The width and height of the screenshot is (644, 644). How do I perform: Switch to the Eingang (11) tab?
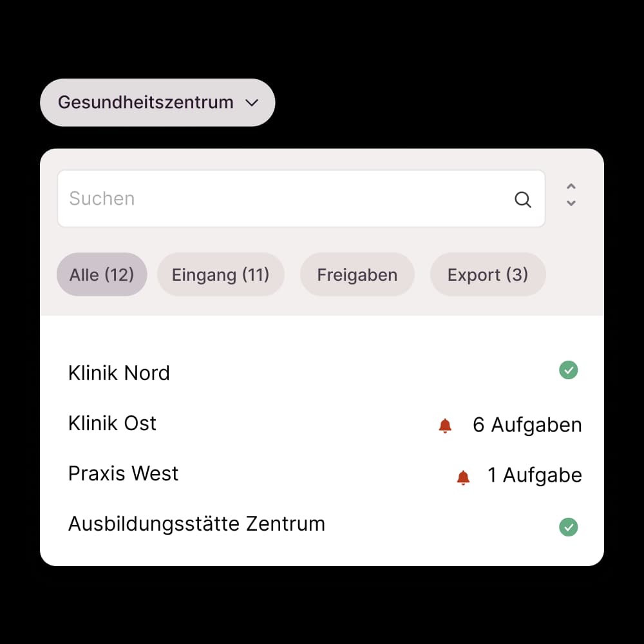click(x=220, y=275)
